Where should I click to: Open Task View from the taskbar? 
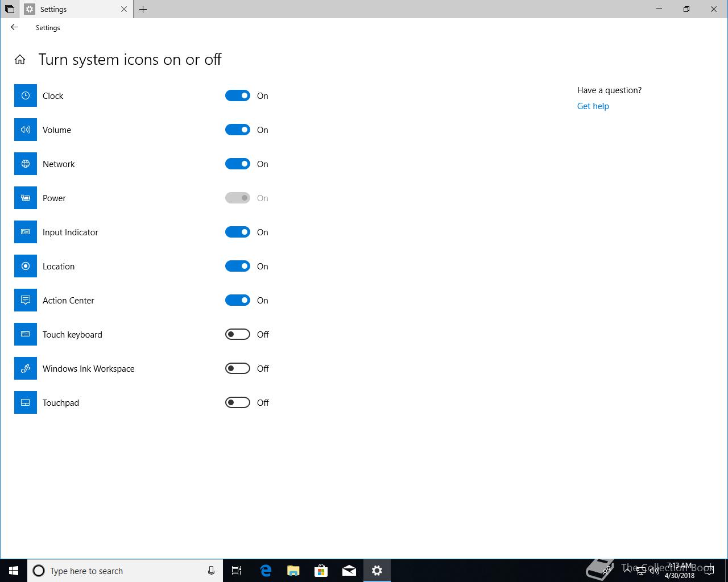click(x=237, y=571)
